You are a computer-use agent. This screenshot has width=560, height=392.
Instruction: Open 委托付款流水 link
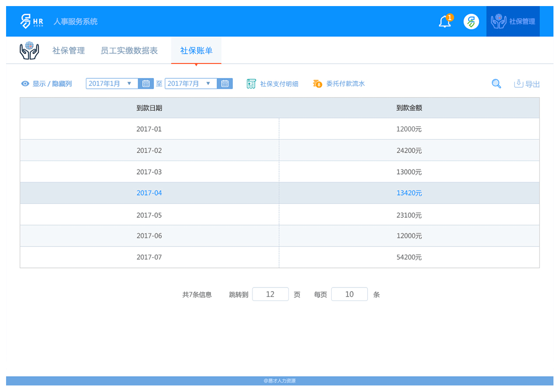(345, 84)
